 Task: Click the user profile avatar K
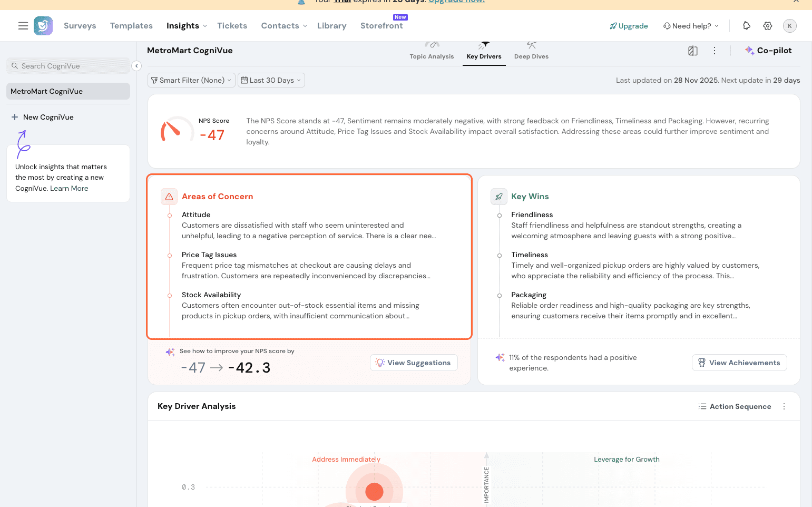789,26
